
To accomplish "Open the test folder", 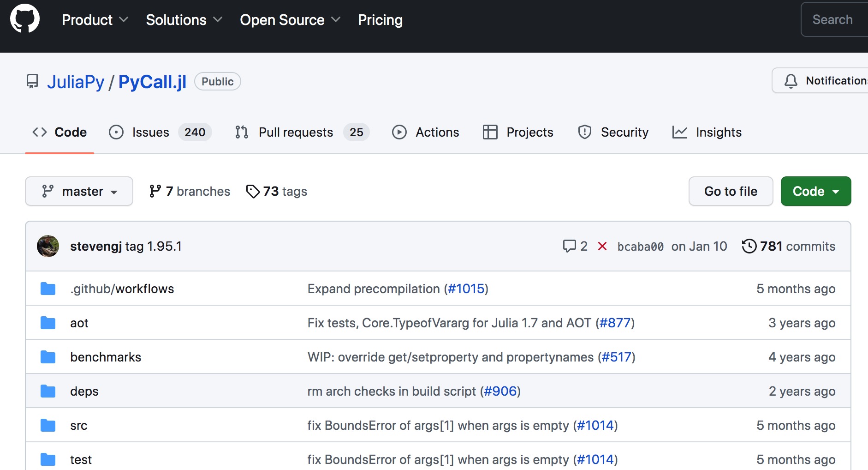I will click(81, 460).
